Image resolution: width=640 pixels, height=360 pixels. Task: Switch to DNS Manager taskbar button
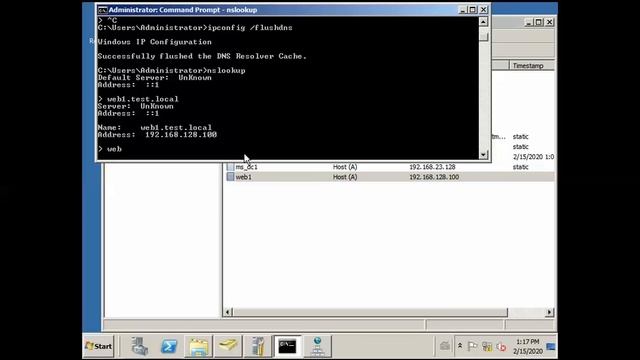[x=317, y=346]
